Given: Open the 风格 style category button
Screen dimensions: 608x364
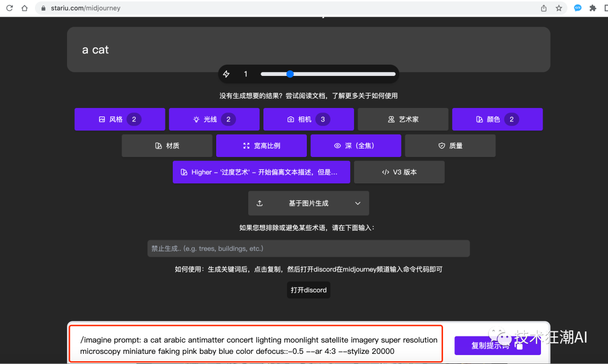Looking at the screenshot, I should coord(120,119).
